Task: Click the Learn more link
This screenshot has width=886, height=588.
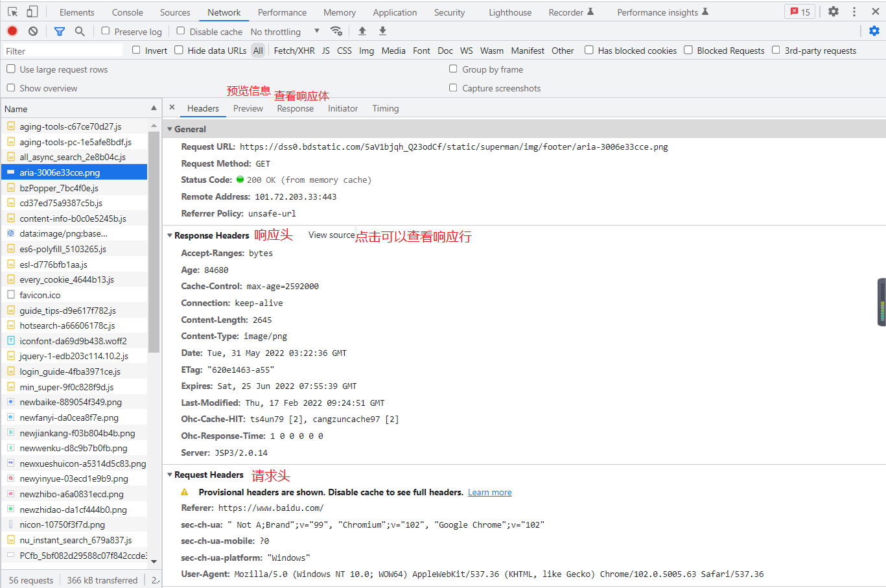Action: (x=489, y=492)
